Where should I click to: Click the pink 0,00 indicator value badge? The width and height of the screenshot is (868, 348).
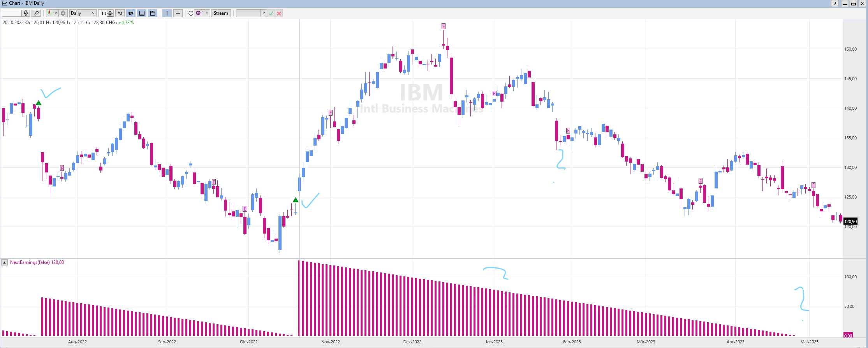click(848, 336)
